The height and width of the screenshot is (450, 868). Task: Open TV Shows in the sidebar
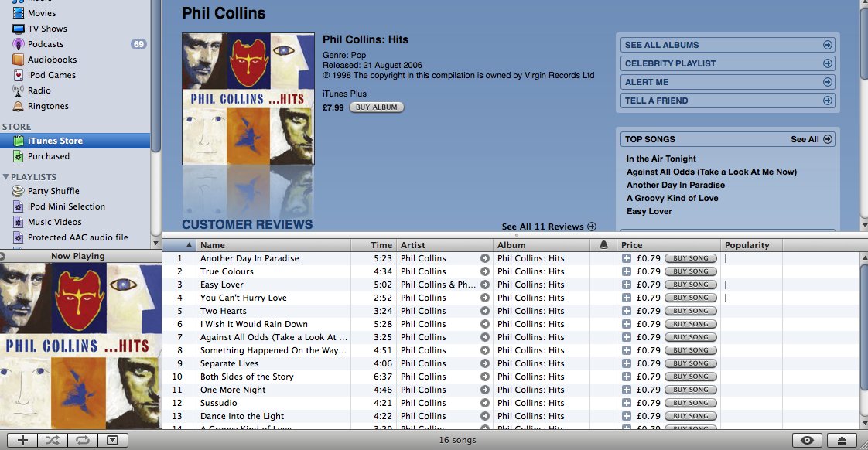click(x=47, y=29)
